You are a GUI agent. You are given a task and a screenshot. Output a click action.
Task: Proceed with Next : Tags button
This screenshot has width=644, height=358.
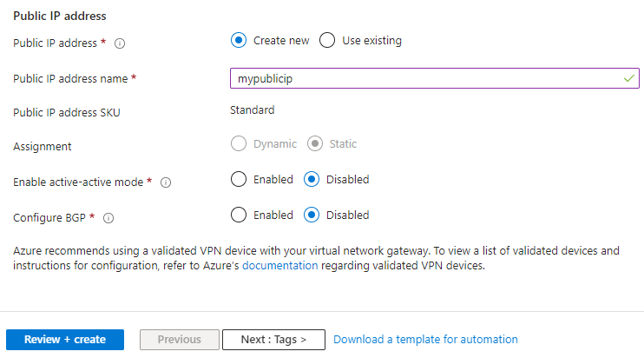[273, 340]
